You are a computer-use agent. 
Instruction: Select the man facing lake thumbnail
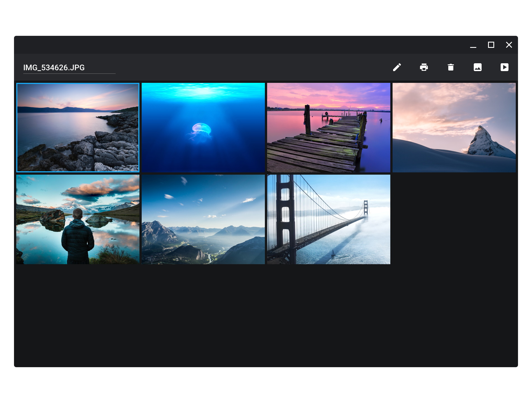pyautogui.click(x=78, y=219)
